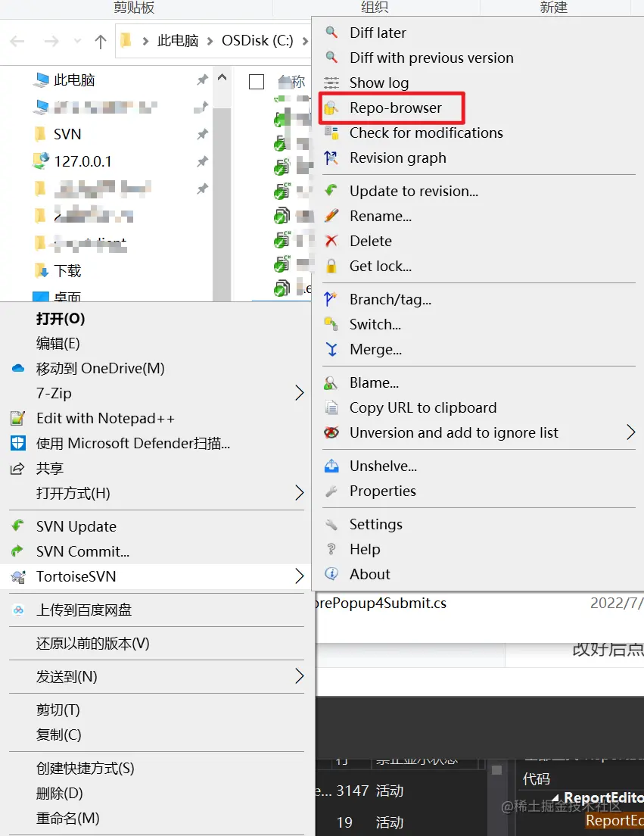Screen dimensions: 644x836
Task: Open SVN folder in quick access
Action: [x=67, y=134]
